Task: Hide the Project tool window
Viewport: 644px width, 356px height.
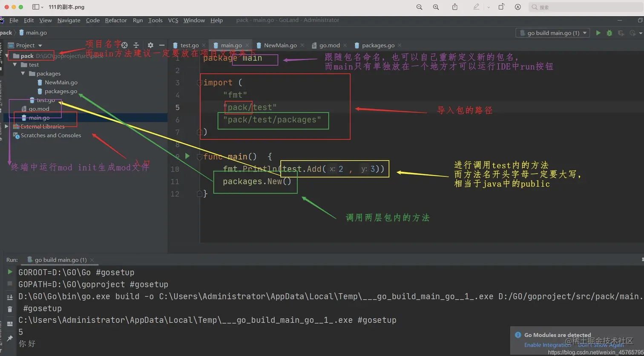Action: (x=162, y=45)
